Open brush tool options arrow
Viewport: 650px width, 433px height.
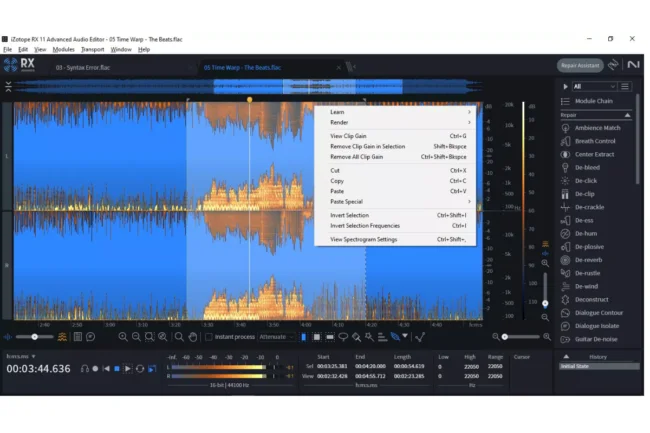405,336
